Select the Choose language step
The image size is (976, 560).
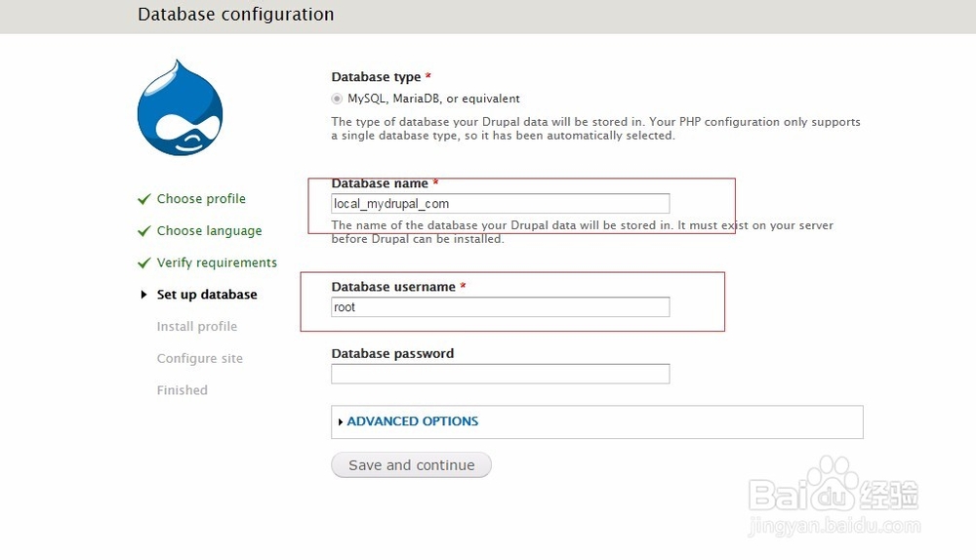[x=209, y=231]
